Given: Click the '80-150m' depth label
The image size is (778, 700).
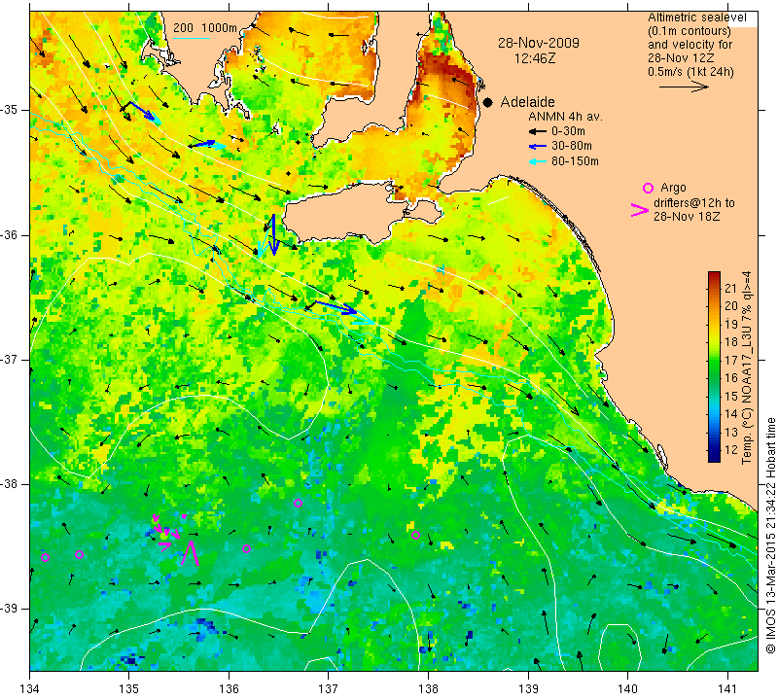Looking at the screenshot, I should tap(575, 161).
